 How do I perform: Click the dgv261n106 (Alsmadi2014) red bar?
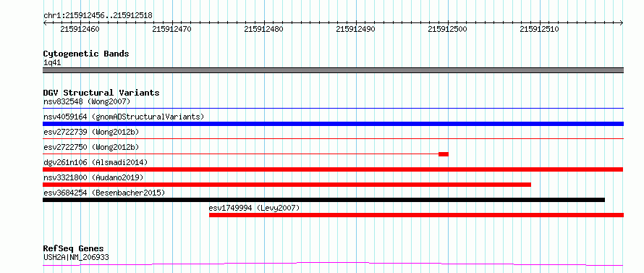point(333,169)
